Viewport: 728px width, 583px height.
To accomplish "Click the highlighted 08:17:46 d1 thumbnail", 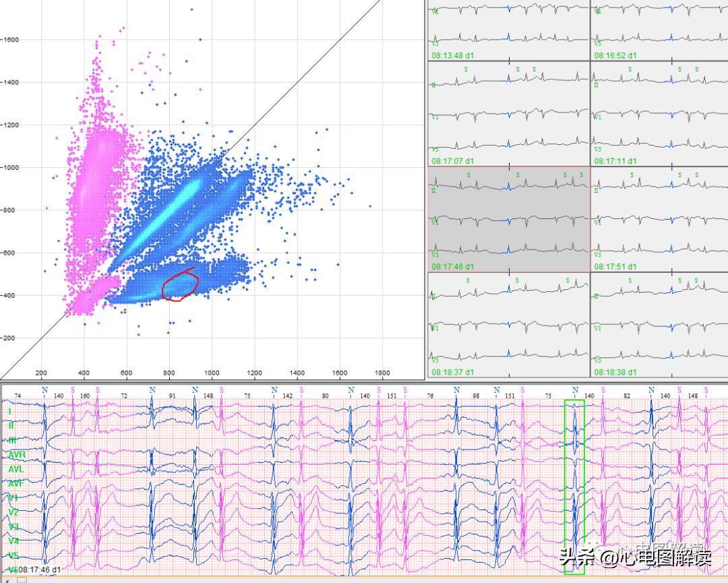I will [x=508, y=220].
